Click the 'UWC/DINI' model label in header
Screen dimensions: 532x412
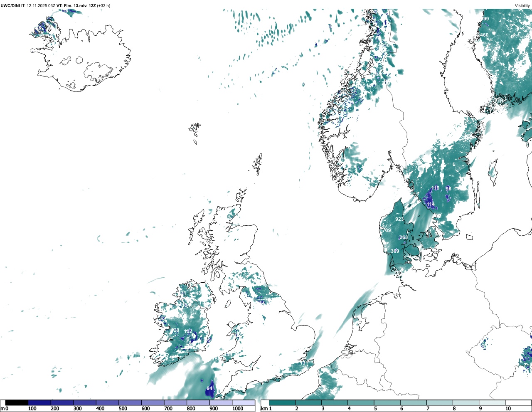pyautogui.click(x=10, y=5)
